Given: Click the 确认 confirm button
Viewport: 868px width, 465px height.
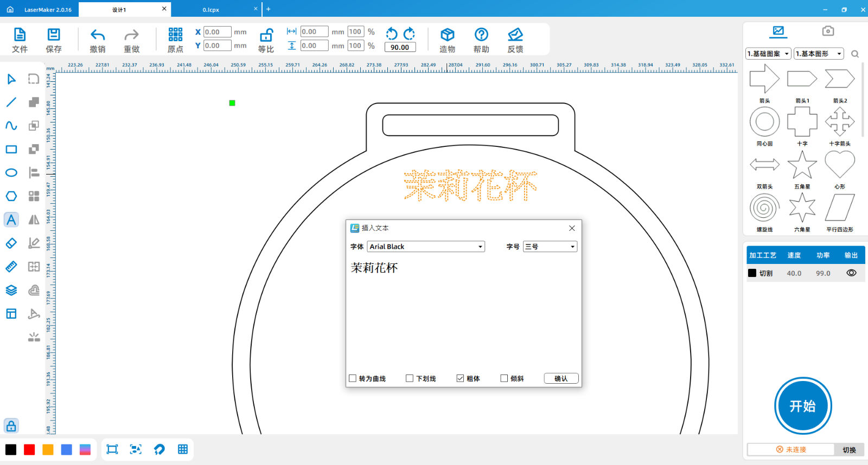Looking at the screenshot, I should (x=561, y=378).
